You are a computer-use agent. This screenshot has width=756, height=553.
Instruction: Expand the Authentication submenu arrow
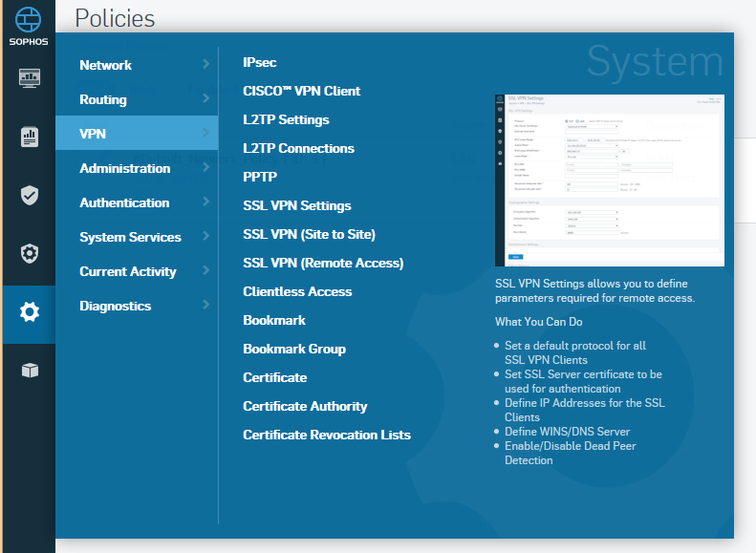tap(206, 202)
